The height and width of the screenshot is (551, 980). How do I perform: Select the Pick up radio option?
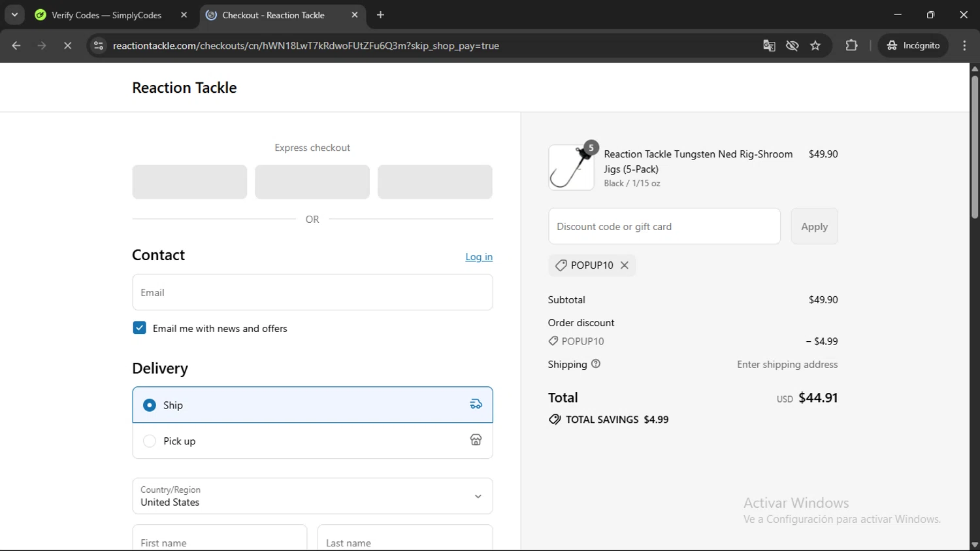click(150, 441)
